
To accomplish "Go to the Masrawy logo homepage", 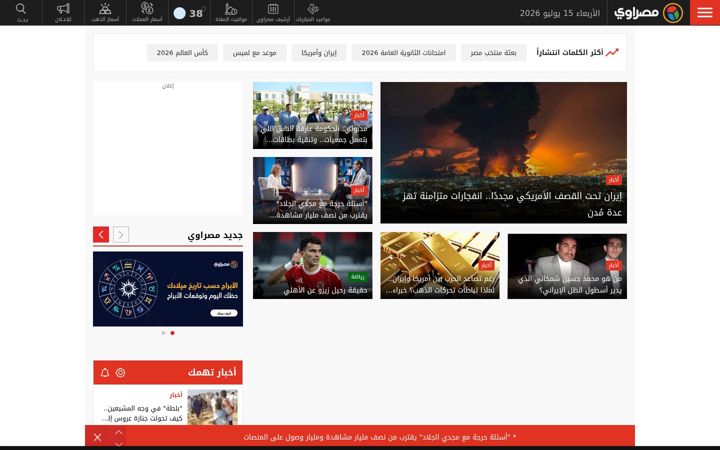I will click(x=648, y=13).
